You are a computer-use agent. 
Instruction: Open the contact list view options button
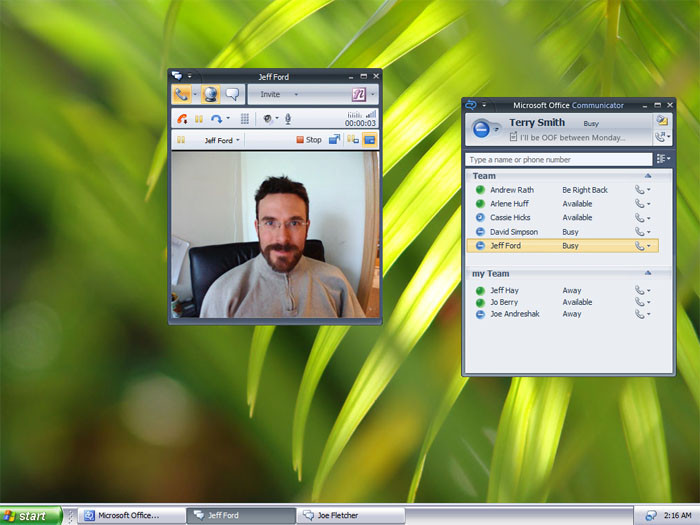[x=663, y=158]
